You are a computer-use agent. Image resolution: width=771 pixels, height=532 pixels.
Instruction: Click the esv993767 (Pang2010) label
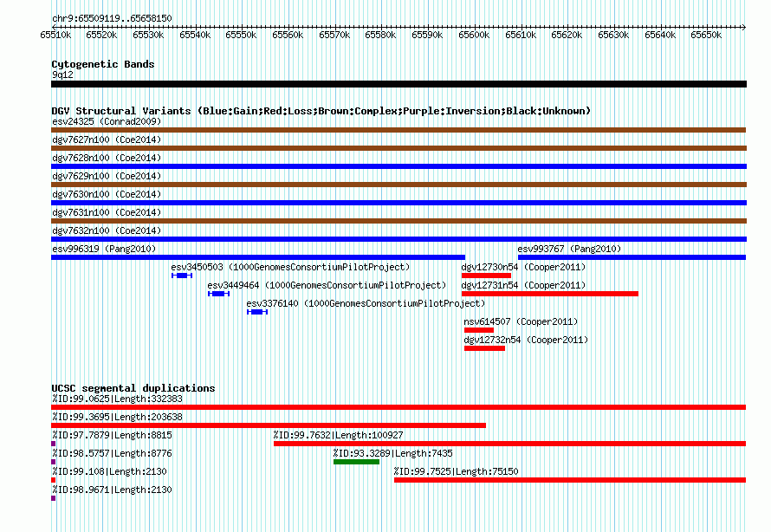tap(569, 249)
